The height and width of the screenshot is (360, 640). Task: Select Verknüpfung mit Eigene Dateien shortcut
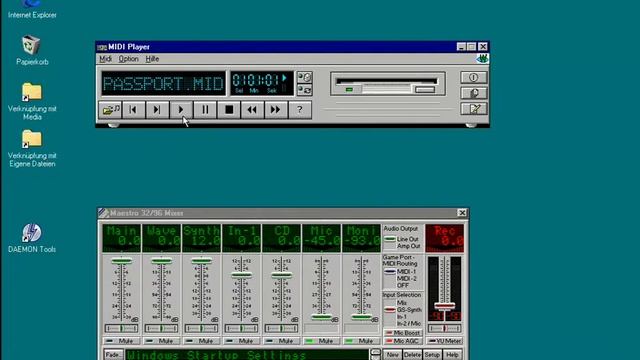[x=32, y=148]
